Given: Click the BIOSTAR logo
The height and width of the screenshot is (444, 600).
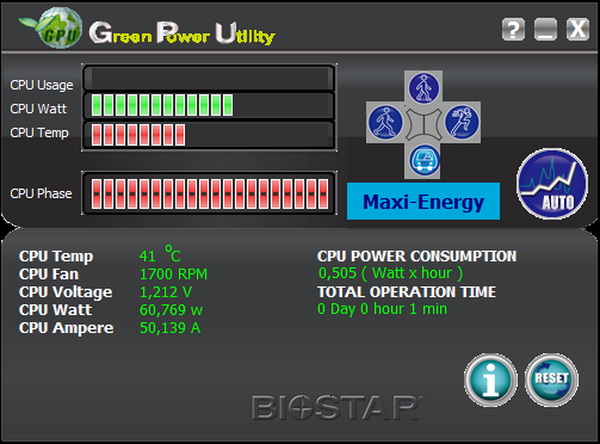Looking at the screenshot, I should pyautogui.click(x=337, y=408).
